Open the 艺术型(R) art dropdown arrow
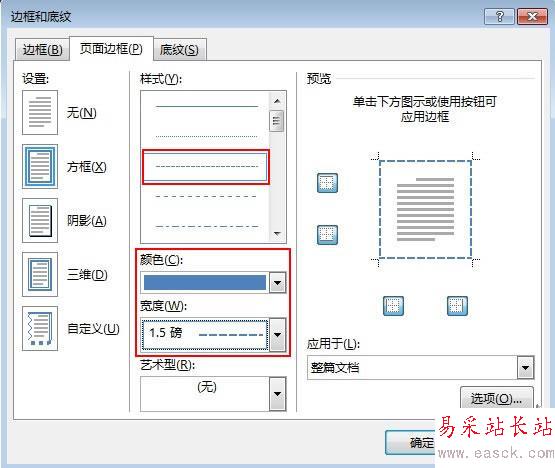Image resolution: width=555 pixels, height=468 pixels. (278, 394)
